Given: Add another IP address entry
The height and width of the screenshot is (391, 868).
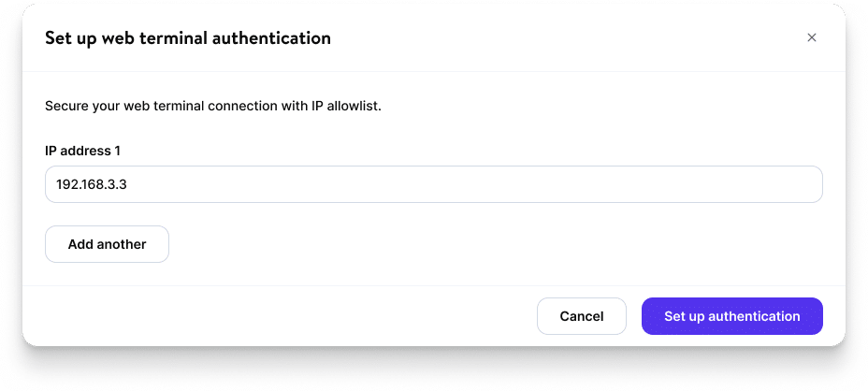Looking at the screenshot, I should click(x=107, y=244).
